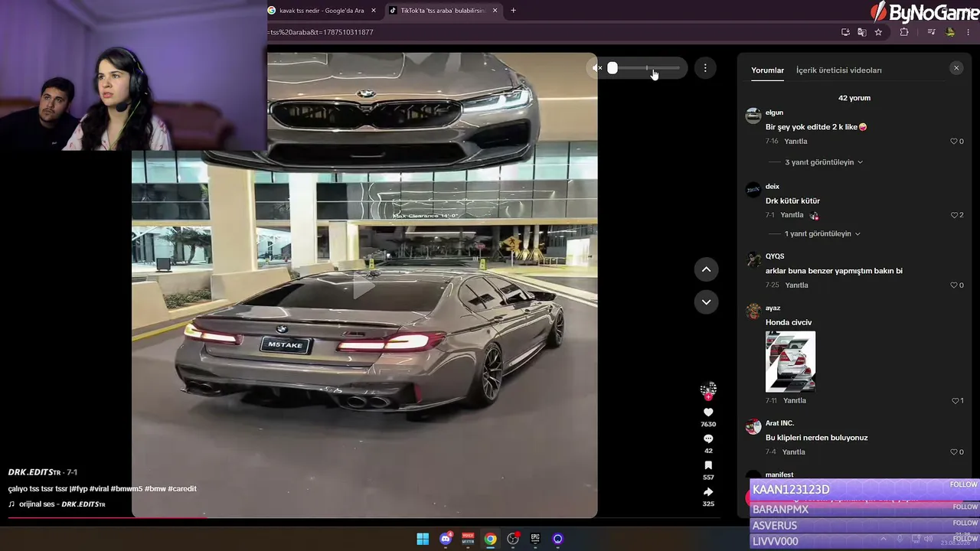Save the video with the bookmark icon
The height and width of the screenshot is (551, 980).
[x=708, y=465]
